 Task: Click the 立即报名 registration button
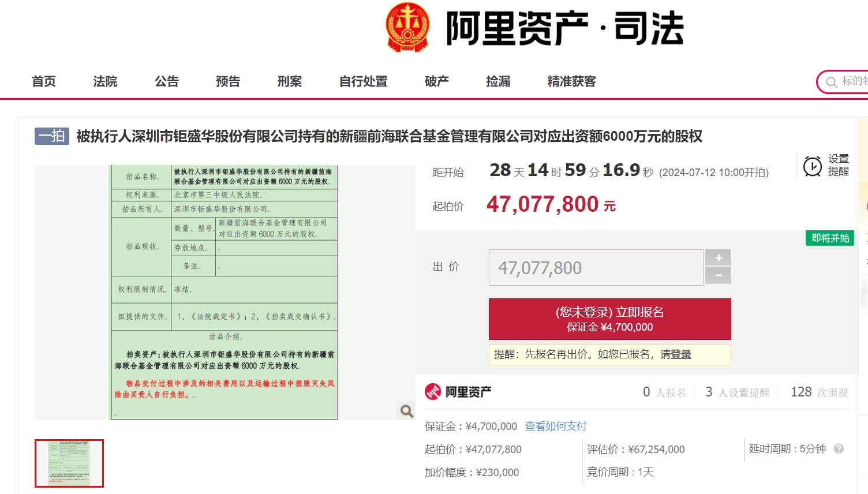coord(609,319)
